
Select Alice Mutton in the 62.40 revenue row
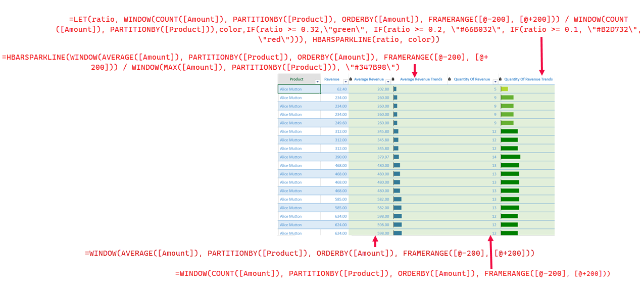point(299,89)
